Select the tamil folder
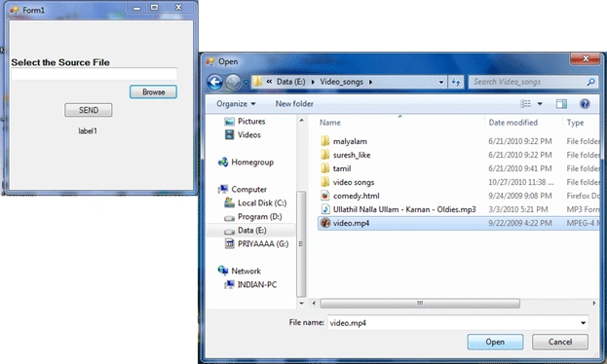 (x=342, y=168)
